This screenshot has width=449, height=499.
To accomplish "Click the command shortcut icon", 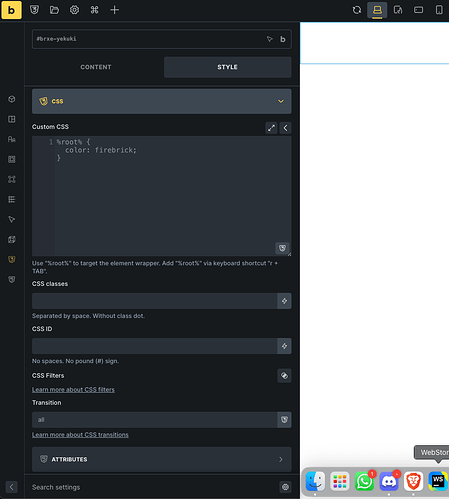I will coord(94,10).
